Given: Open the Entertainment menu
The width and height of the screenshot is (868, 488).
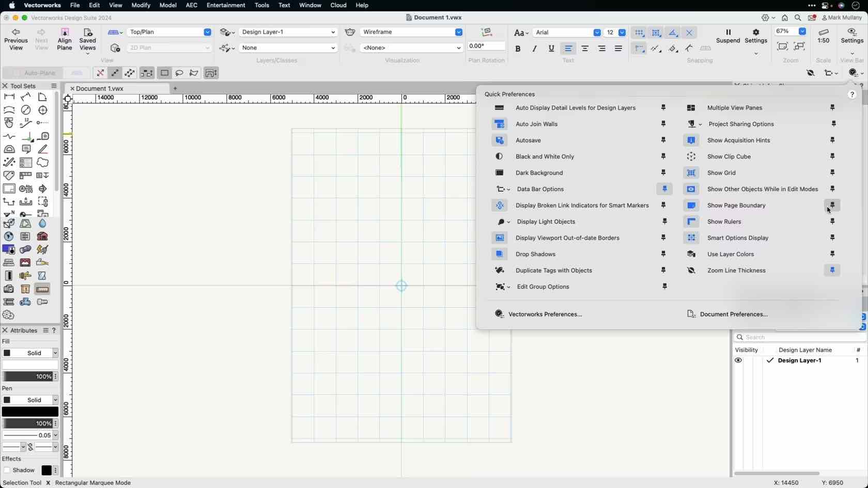Looking at the screenshot, I should (x=226, y=5).
